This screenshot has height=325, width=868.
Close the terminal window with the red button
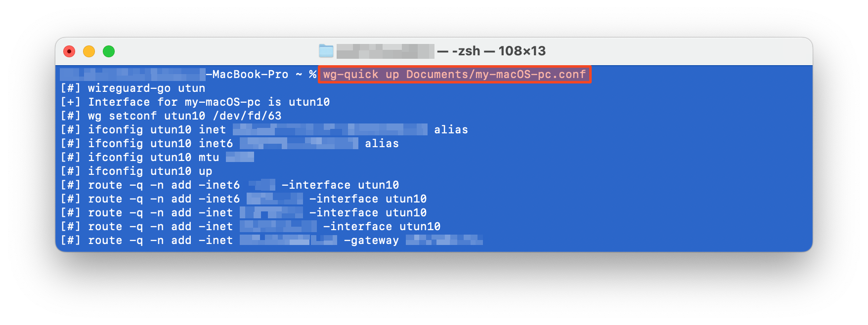[69, 51]
